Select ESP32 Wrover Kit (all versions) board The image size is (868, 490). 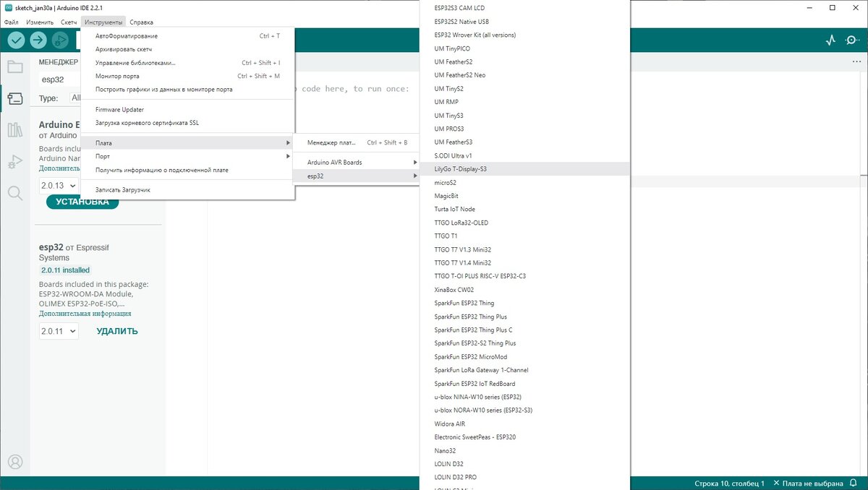pos(524,35)
